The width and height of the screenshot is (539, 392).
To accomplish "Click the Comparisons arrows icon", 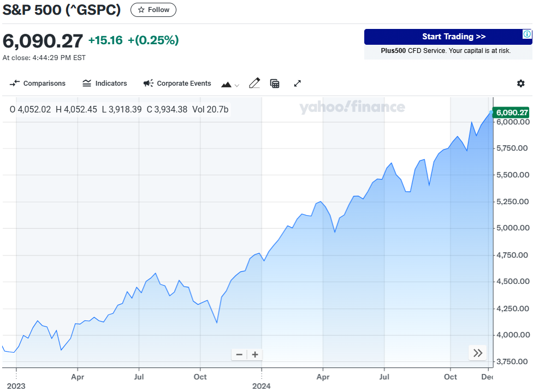I will click(15, 84).
